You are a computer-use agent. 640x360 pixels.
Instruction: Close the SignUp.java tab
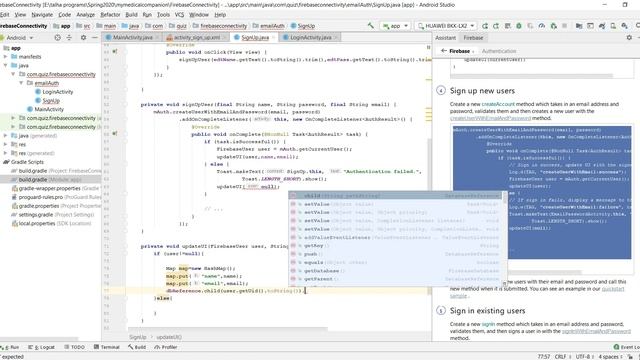[274, 38]
